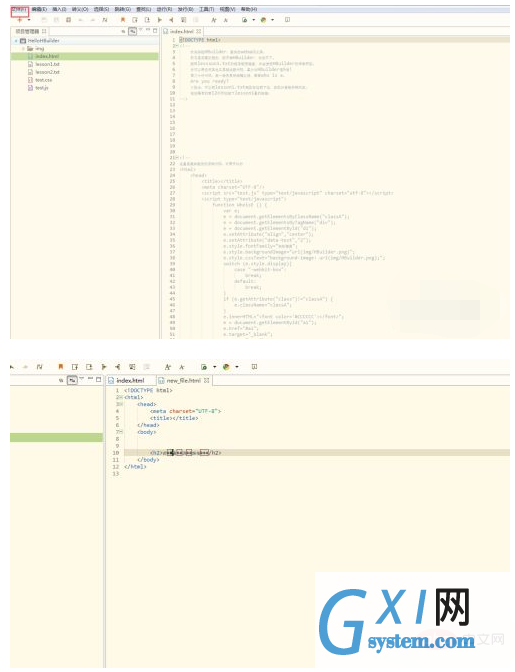Open the 视图(V) menu

tap(227, 9)
